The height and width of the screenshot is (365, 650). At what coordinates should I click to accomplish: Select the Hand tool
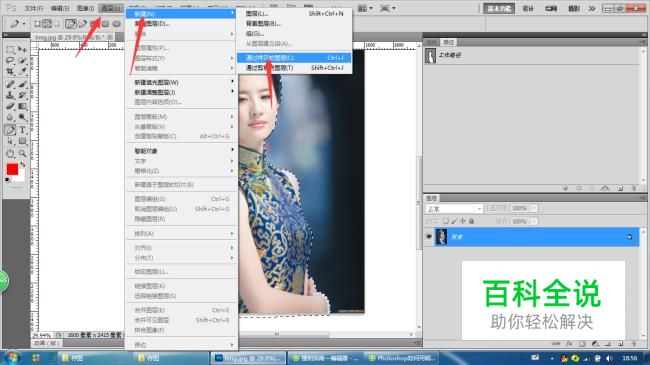pyautogui.click(x=10, y=153)
